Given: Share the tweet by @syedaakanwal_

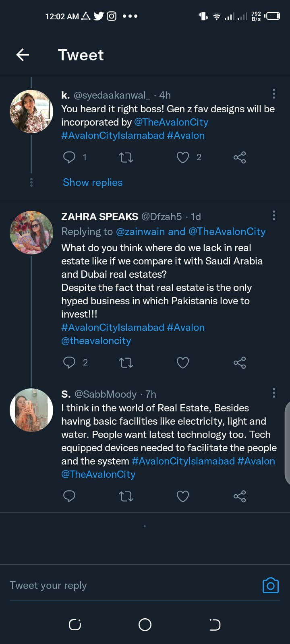Looking at the screenshot, I should (240, 157).
